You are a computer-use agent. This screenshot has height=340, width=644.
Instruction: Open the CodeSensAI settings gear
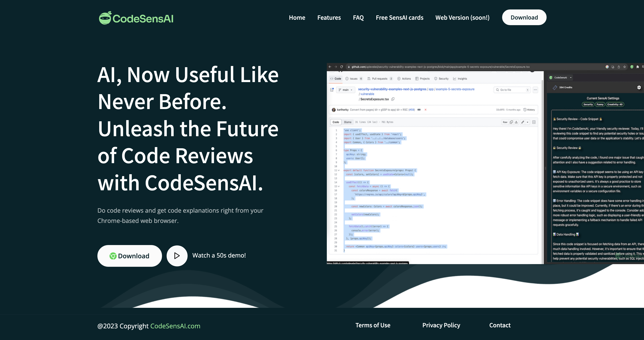coord(639,88)
